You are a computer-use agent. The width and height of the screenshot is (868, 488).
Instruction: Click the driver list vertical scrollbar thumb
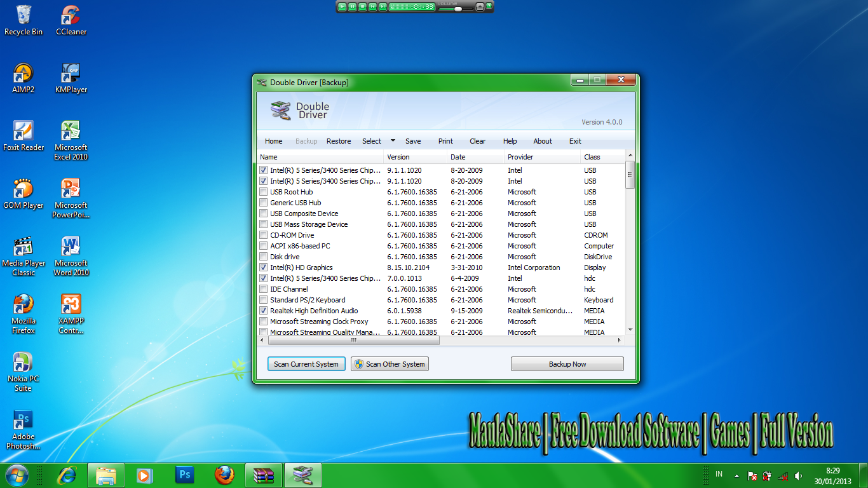(x=630, y=174)
